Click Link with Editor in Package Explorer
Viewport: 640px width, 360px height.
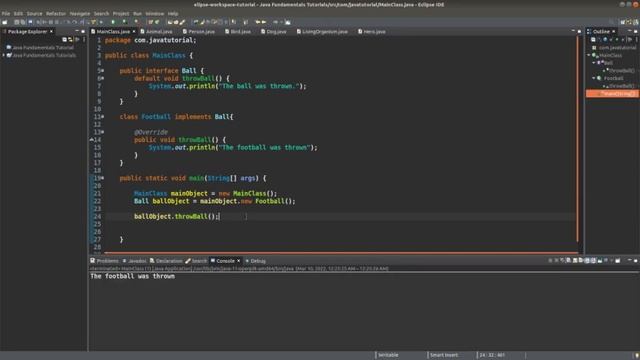pyautogui.click(x=70, y=40)
